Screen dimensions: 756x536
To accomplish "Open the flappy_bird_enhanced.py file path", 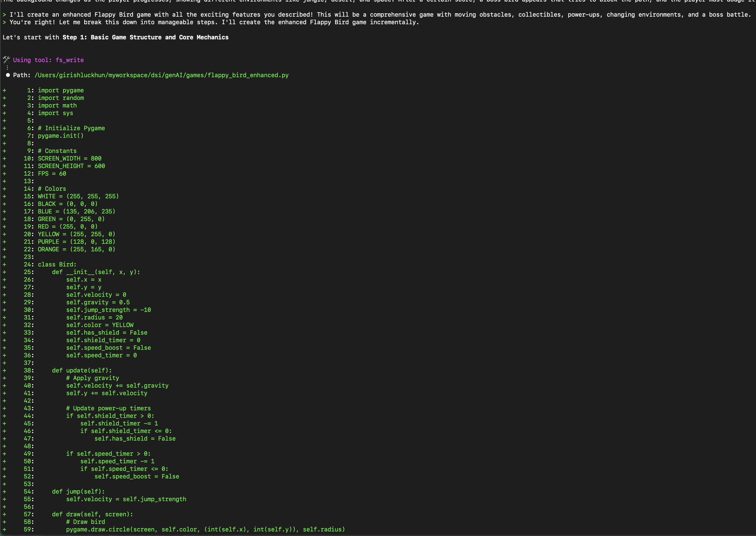I will pos(161,75).
